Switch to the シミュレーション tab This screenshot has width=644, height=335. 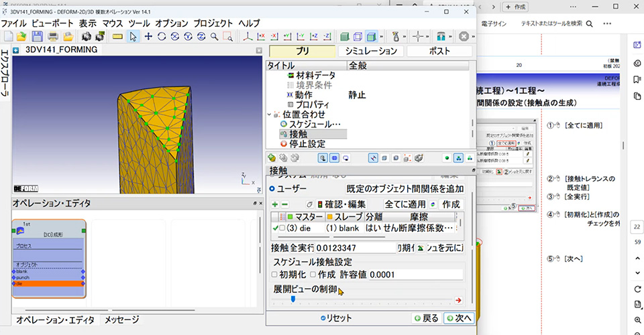[x=371, y=51]
